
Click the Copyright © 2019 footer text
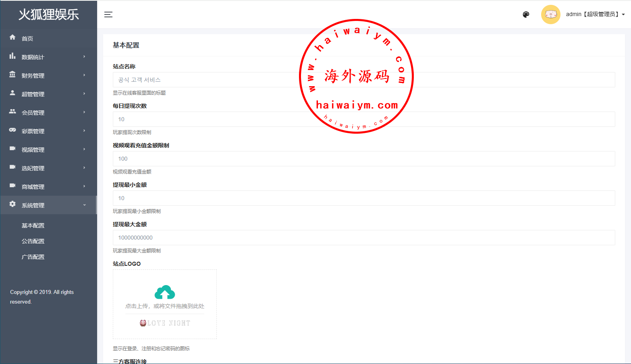42,297
